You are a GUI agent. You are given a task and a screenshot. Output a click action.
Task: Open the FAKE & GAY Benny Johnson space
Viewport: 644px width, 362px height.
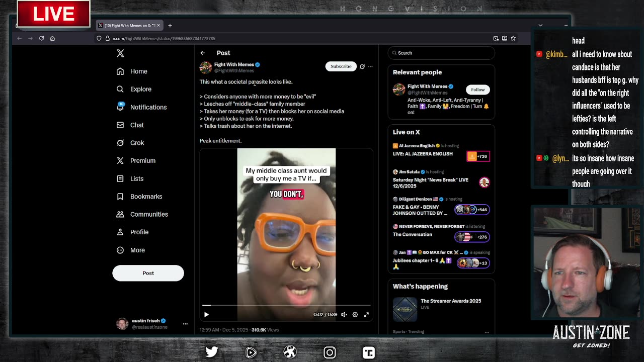click(x=420, y=210)
